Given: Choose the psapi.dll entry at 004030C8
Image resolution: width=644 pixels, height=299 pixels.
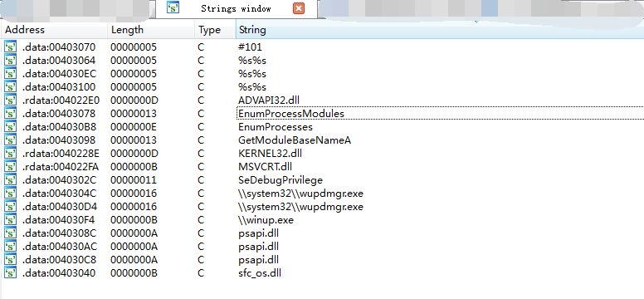Looking at the screenshot, I should tap(258, 260).
